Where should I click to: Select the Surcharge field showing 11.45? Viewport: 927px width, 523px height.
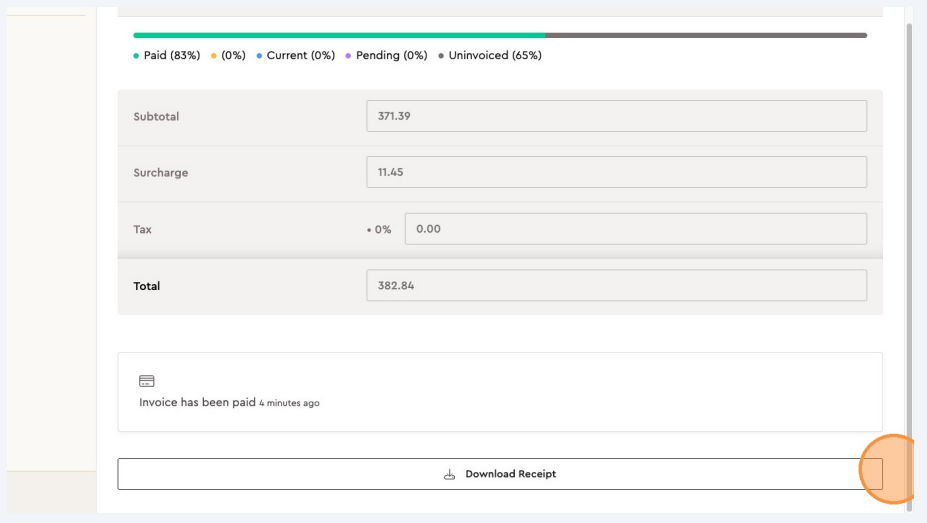point(616,172)
